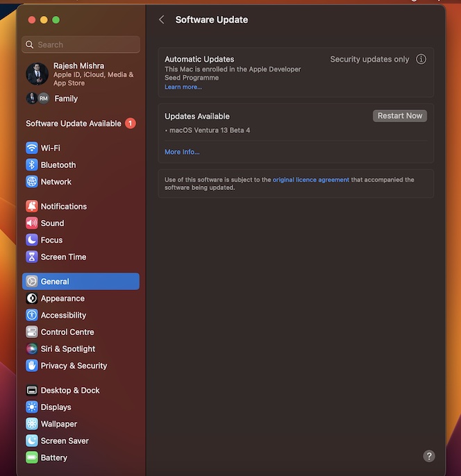The image size is (461, 476).
Task: Click Restart Now button
Action: pos(400,116)
